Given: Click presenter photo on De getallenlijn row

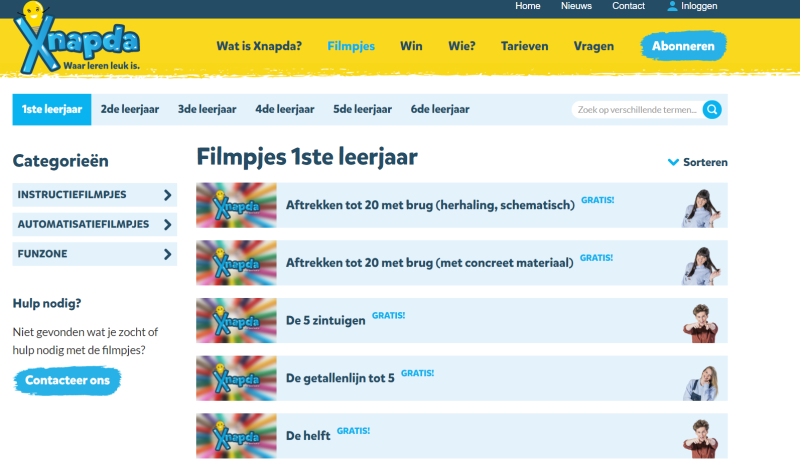Looking at the screenshot, I should click(x=701, y=382).
